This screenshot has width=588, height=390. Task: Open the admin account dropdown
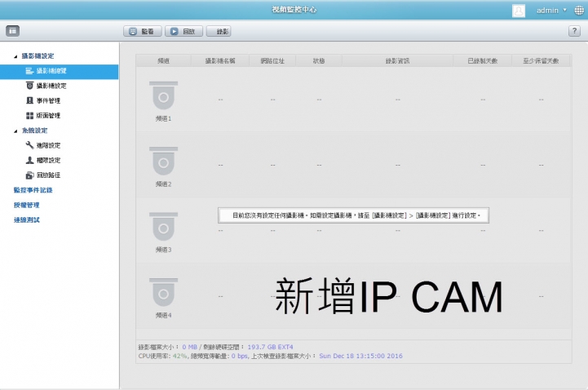pos(551,11)
